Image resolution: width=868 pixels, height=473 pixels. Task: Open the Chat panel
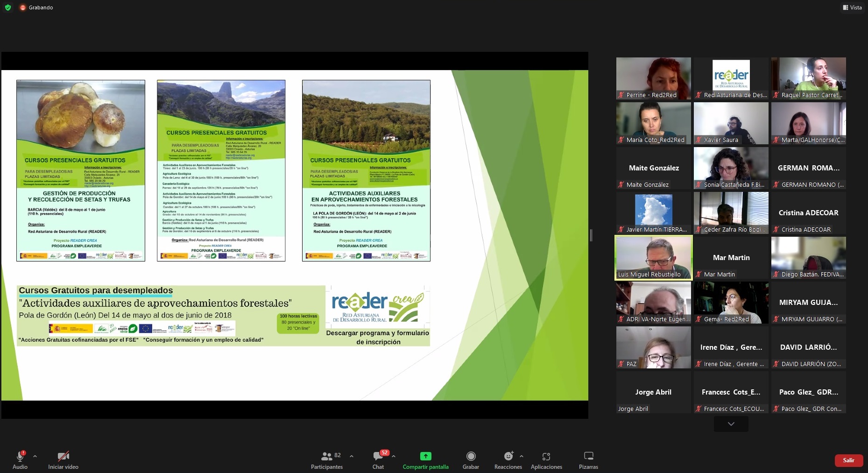click(378, 456)
